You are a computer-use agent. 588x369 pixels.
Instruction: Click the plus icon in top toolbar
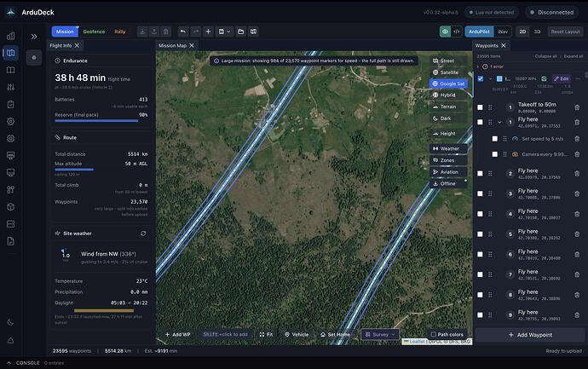click(x=208, y=32)
